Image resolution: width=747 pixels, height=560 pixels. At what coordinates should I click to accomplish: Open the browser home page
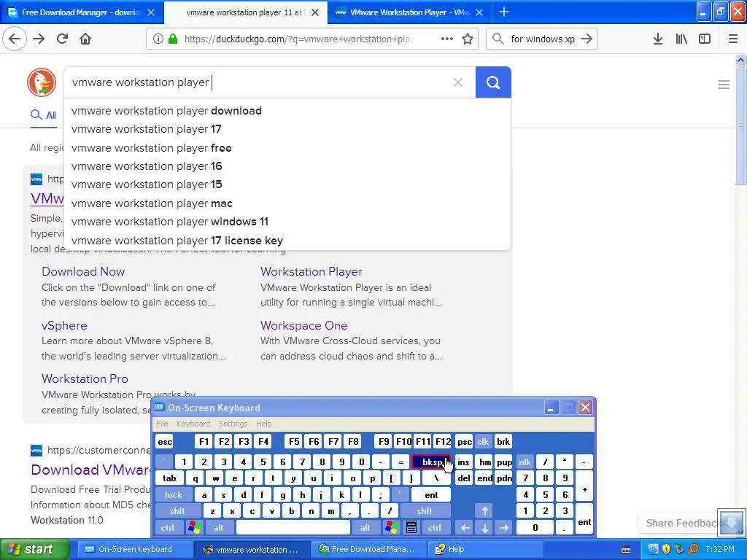point(85,39)
